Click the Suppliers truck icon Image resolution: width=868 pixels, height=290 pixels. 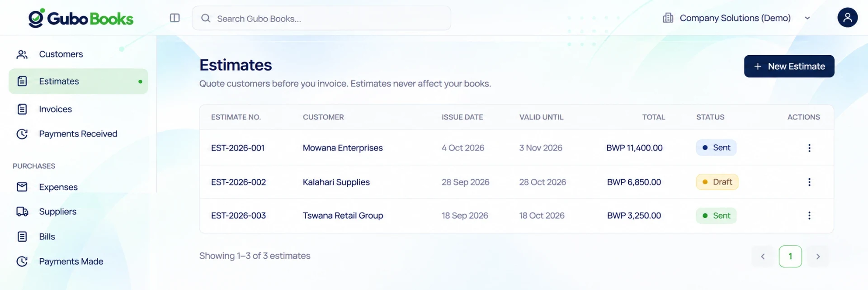(x=22, y=212)
